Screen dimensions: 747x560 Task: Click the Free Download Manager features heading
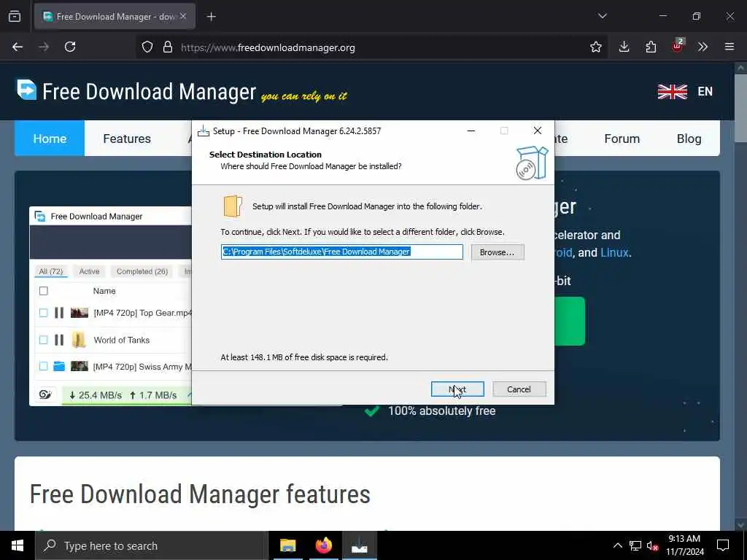click(x=200, y=494)
